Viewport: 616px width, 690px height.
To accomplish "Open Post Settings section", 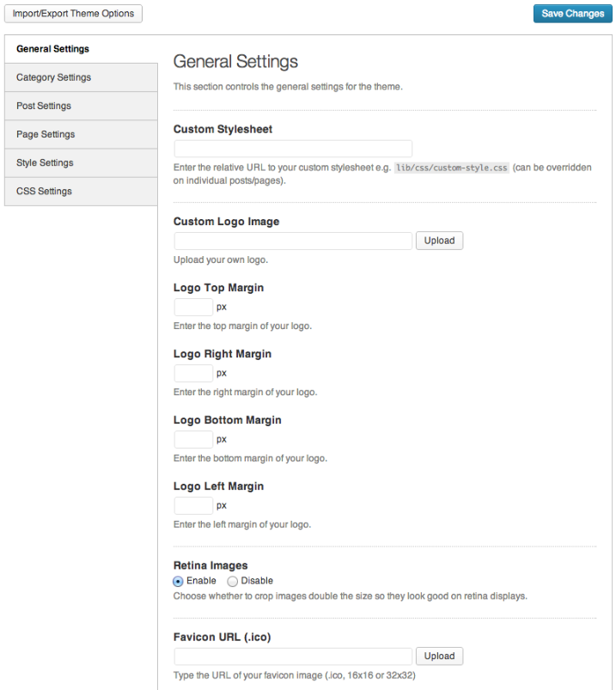I will pos(81,106).
